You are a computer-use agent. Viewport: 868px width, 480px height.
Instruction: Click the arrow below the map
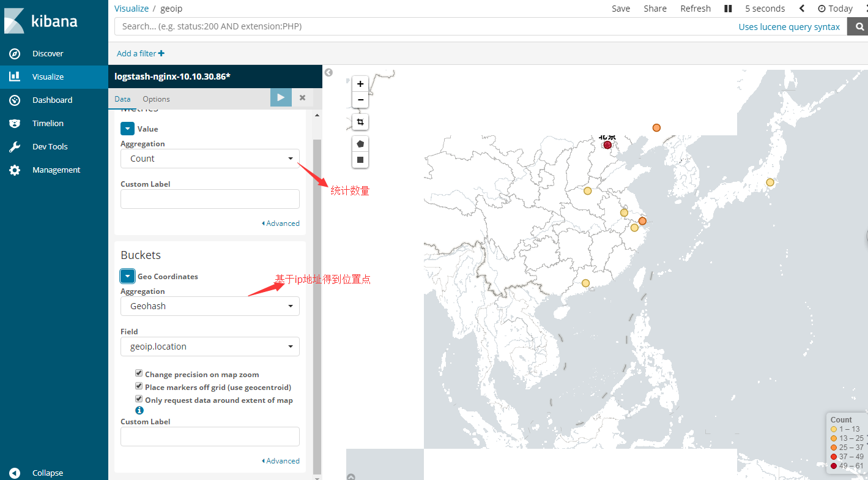point(351,476)
